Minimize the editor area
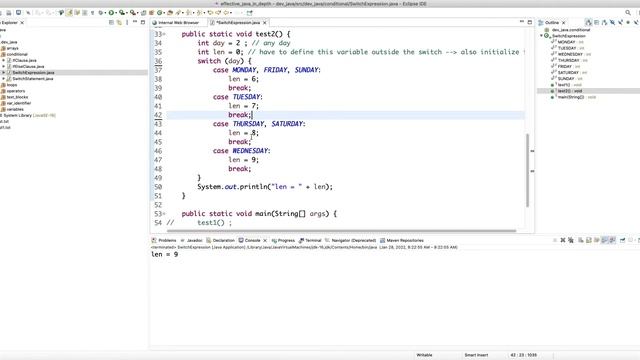This screenshot has width=640, height=360. (522, 22)
